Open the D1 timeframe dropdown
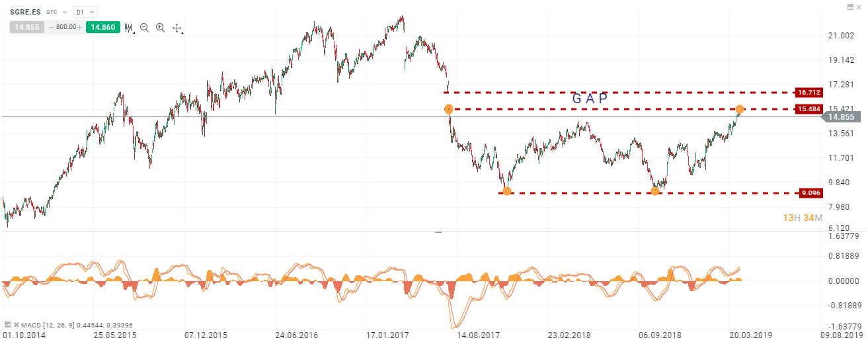 pyautogui.click(x=85, y=13)
